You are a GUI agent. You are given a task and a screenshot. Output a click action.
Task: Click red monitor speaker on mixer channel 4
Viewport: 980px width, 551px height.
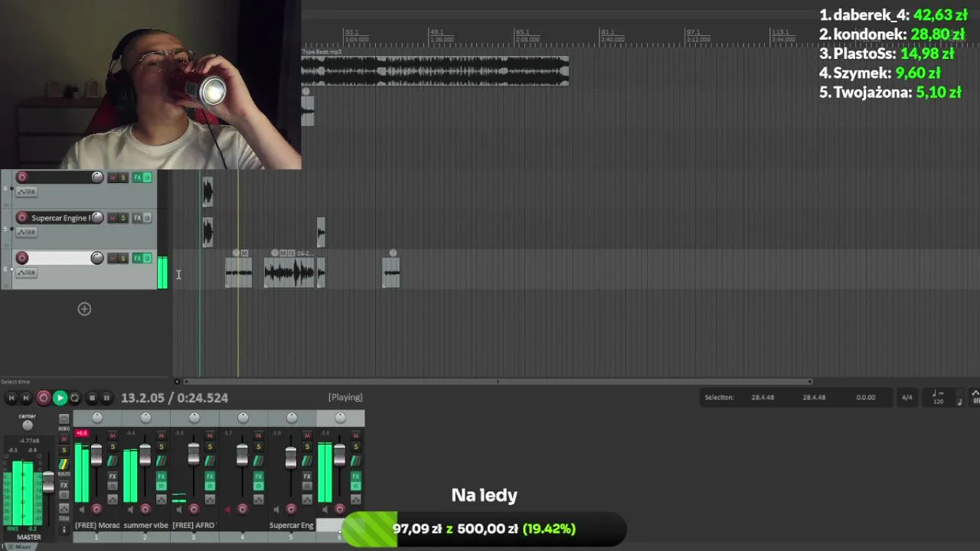coord(227,509)
